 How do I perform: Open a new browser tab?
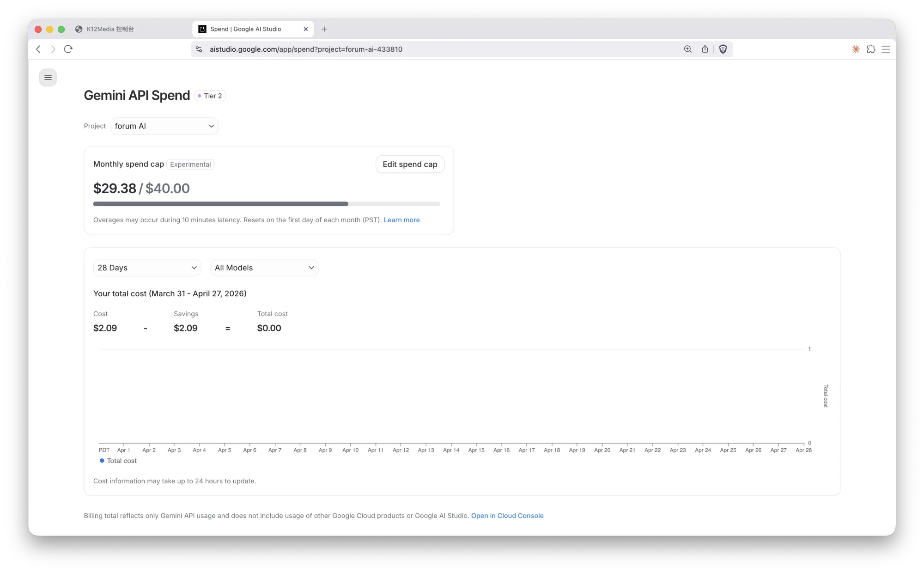coord(324,29)
